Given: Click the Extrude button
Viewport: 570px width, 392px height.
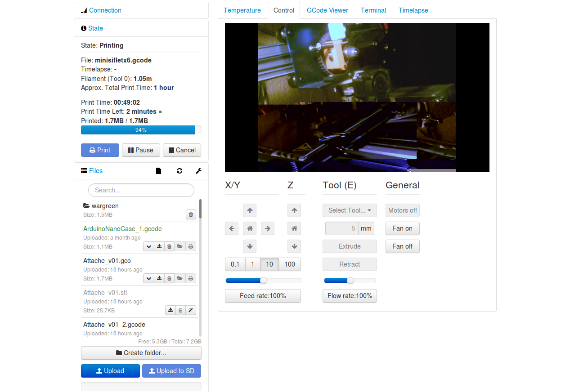Looking at the screenshot, I should pyautogui.click(x=350, y=246).
